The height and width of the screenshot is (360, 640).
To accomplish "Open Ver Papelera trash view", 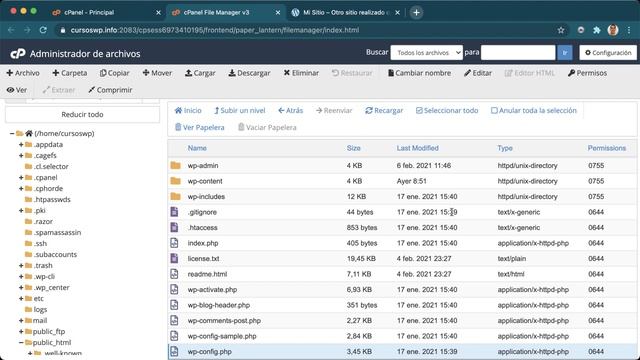I will tap(200, 127).
